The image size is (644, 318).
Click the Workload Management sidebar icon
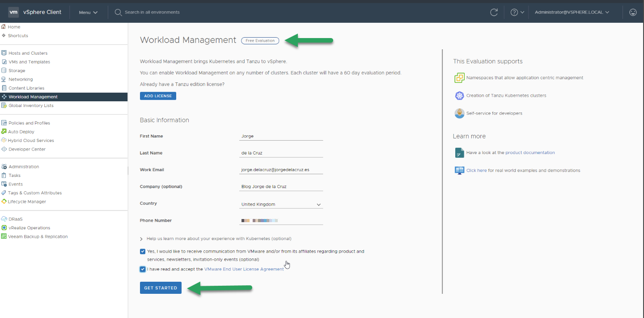[4, 97]
